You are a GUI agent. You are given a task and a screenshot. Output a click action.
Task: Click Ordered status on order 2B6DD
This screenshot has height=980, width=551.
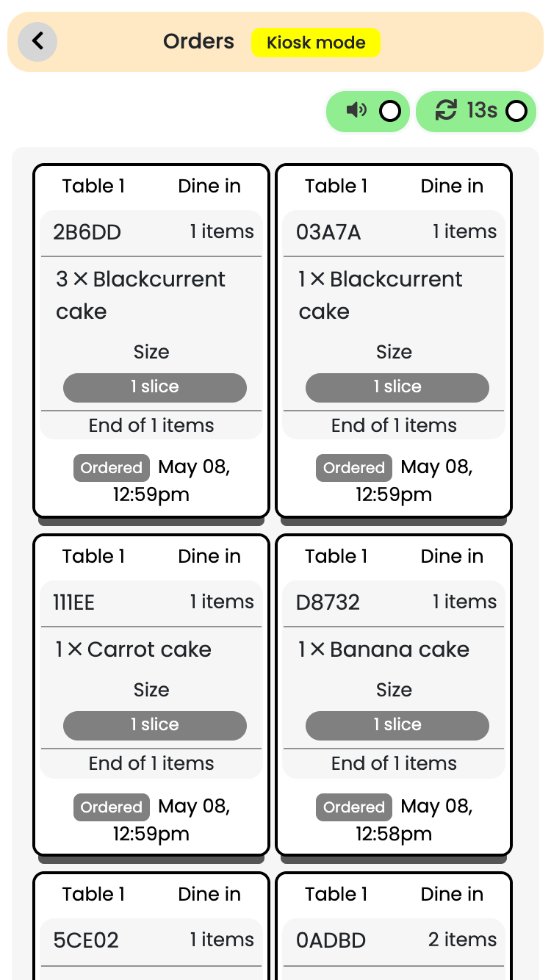112,468
